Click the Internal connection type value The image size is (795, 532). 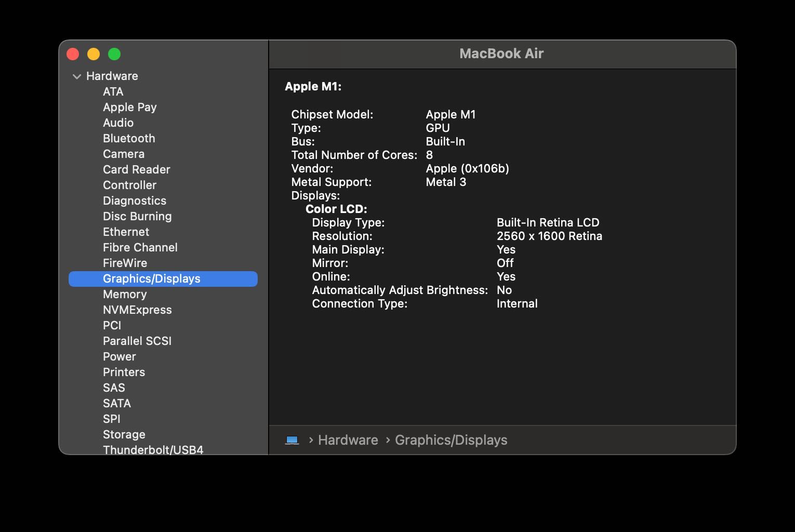516,303
